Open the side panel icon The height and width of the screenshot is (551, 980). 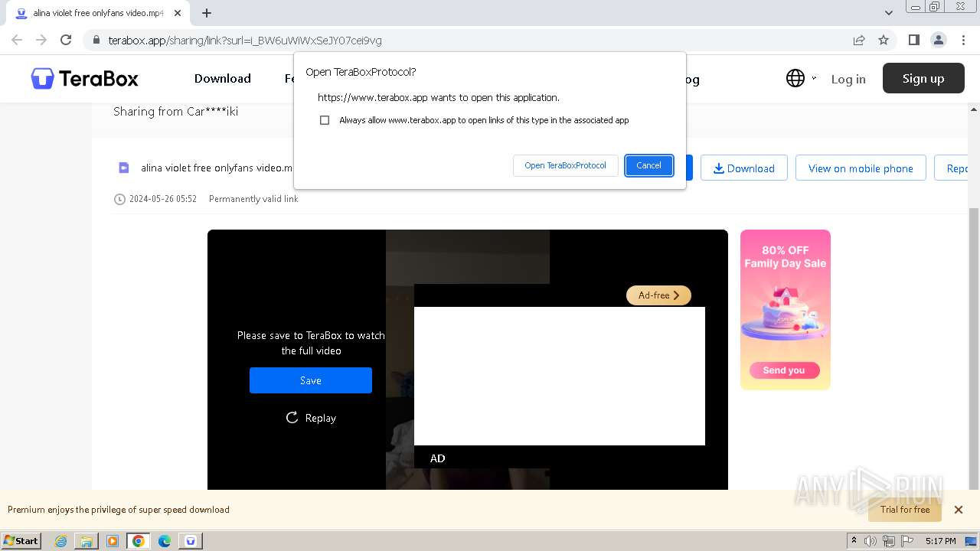[913, 40]
